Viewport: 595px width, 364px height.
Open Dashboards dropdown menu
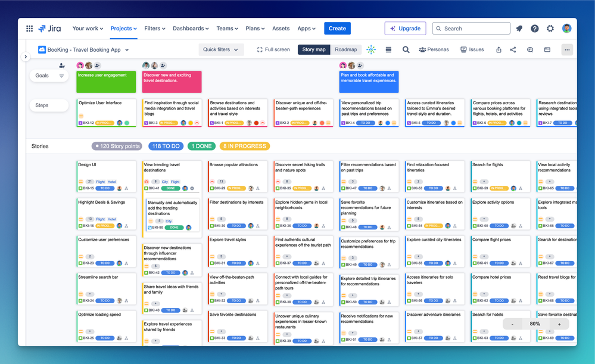point(191,29)
